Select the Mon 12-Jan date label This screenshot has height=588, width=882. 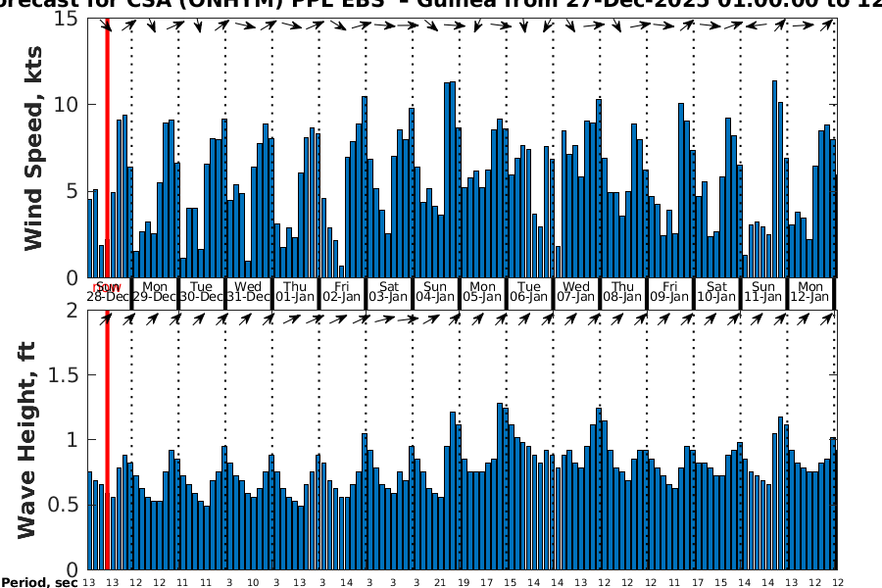point(810,291)
